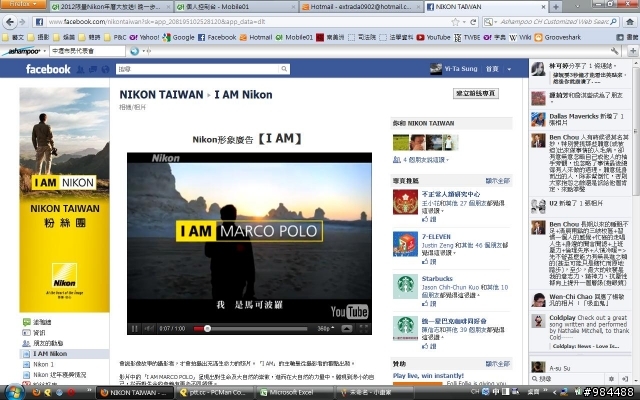Screen dimensions: 640x400
Task: Click the Facebook search field
Action: coord(198,69)
